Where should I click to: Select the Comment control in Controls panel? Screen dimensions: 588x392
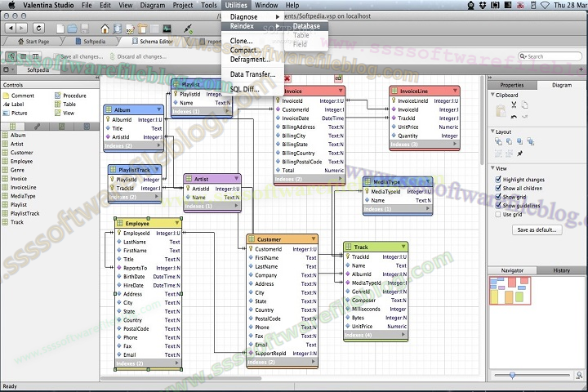point(18,96)
